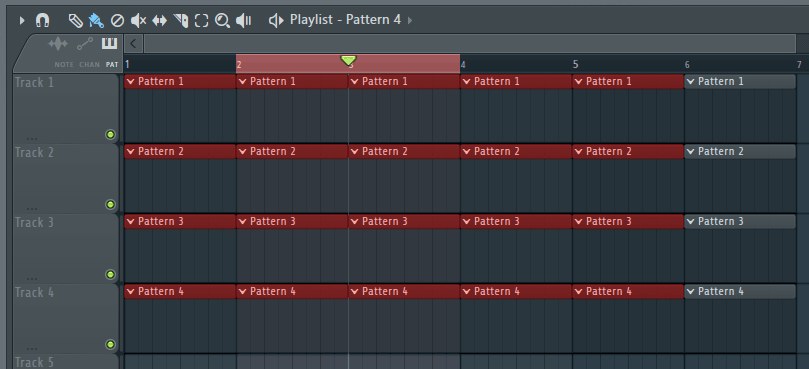Select the Slice tool
Screen dimensions: 809x369
click(x=181, y=21)
